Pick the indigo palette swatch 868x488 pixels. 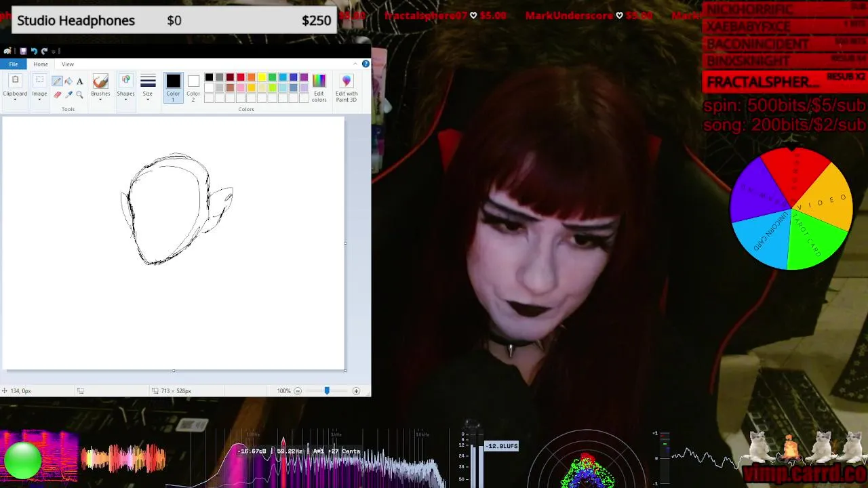[293, 77]
